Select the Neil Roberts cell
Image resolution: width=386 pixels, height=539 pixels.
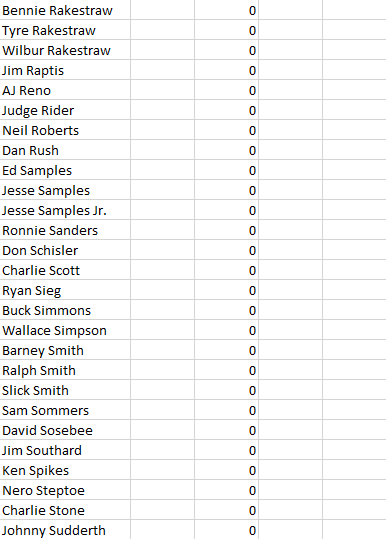click(x=65, y=130)
